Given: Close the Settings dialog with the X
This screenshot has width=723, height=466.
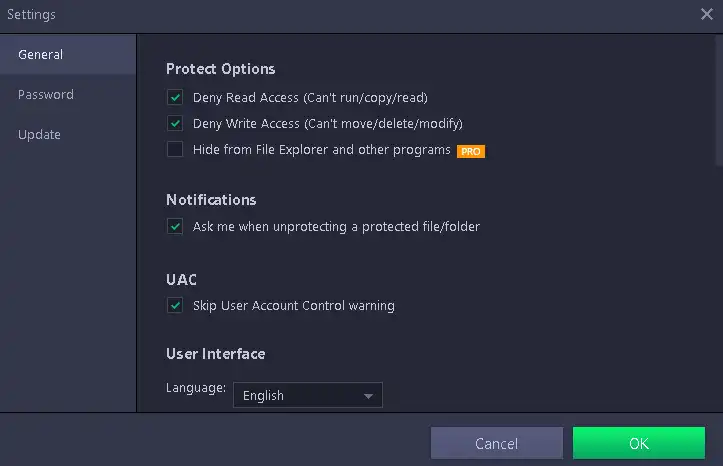Looking at the screenshot, I should tap(706, 14).
